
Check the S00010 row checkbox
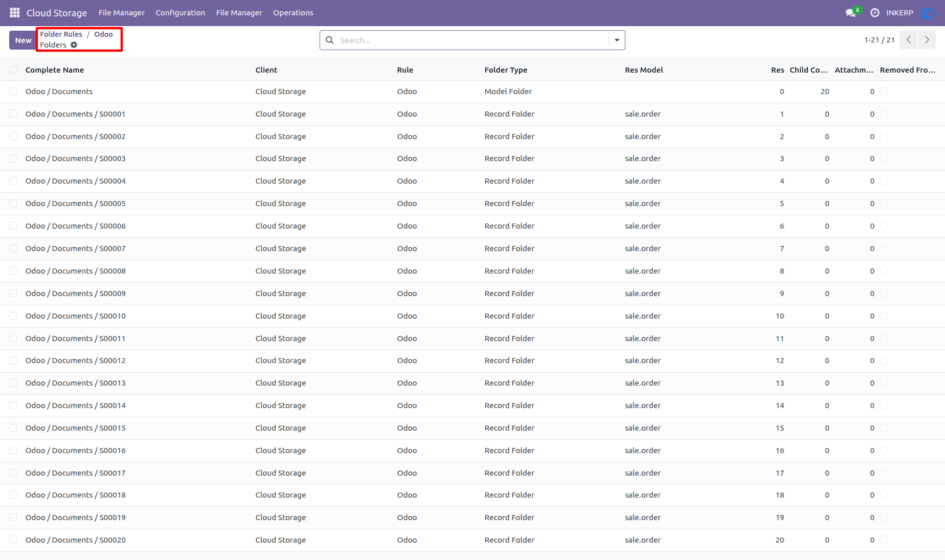coord(13,316)
